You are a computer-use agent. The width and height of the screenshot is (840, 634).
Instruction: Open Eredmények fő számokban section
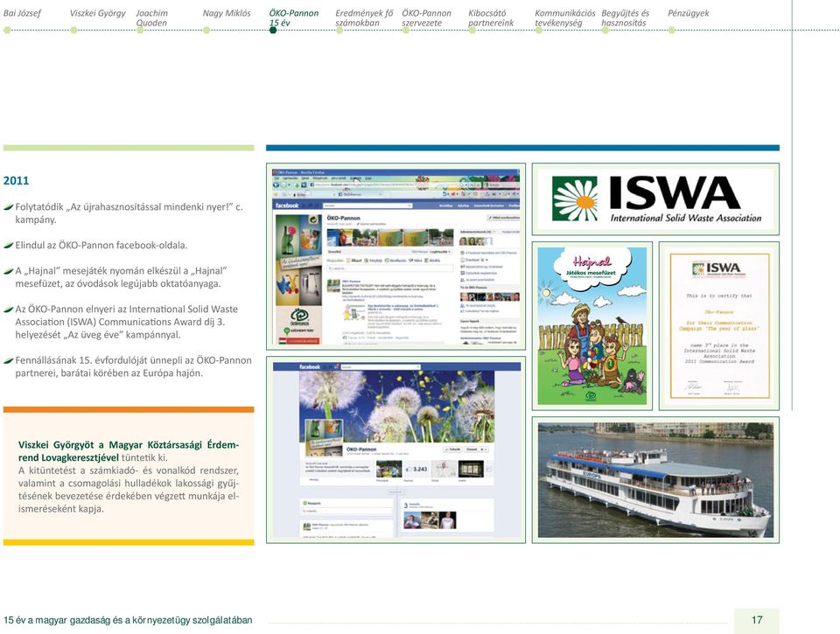coord(364,17)
